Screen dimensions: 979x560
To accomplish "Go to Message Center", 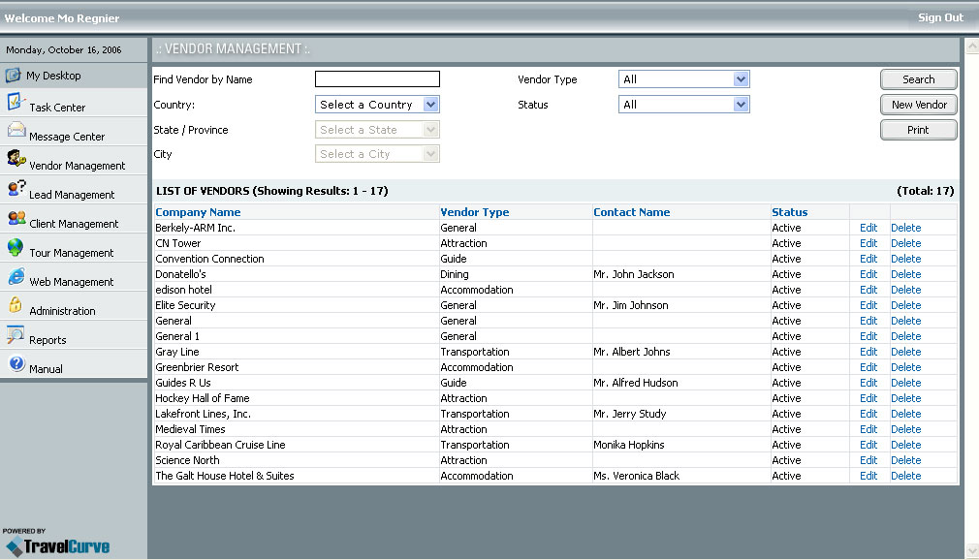I will [x=67, y=136].
